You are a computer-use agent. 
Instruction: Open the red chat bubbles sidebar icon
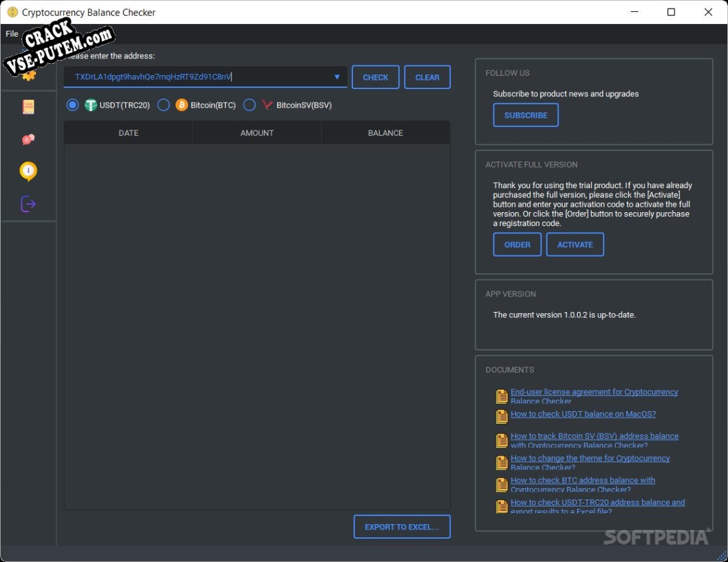point(29,140)
